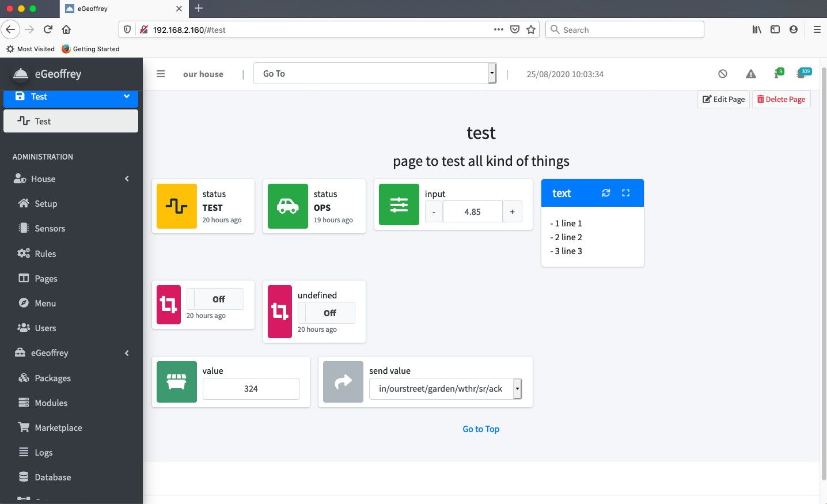The image size is (827, 504).
Task: Click the yellow TEST status icon
Action: tap(177, 206)
